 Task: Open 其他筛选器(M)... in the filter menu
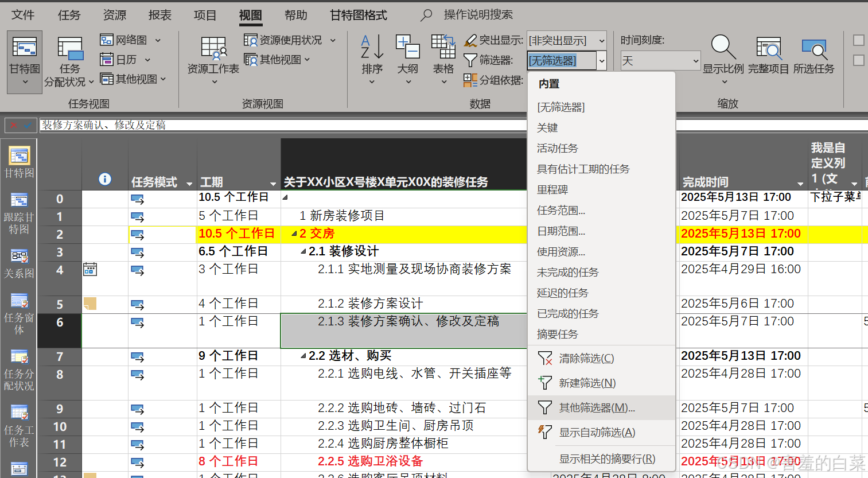click(601, 407)
